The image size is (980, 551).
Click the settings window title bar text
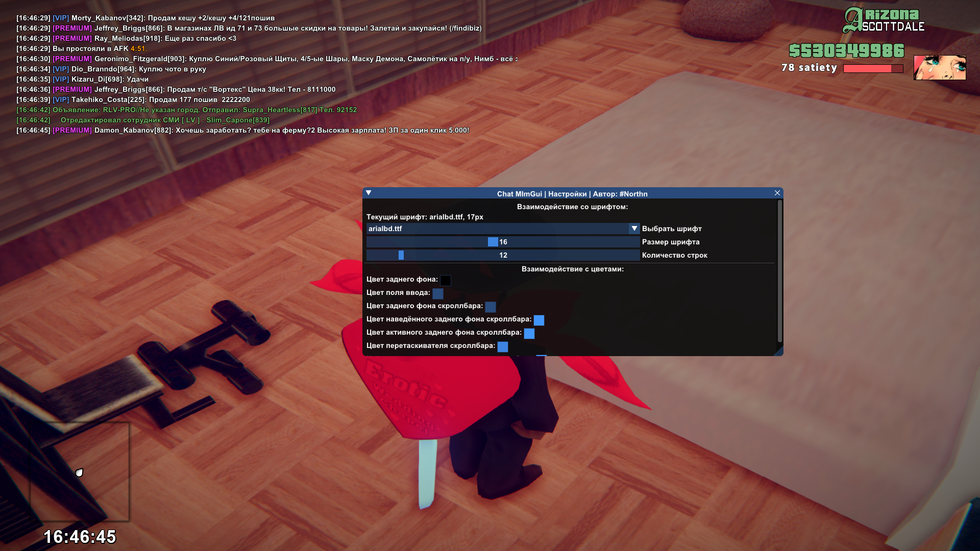[572, 194]
